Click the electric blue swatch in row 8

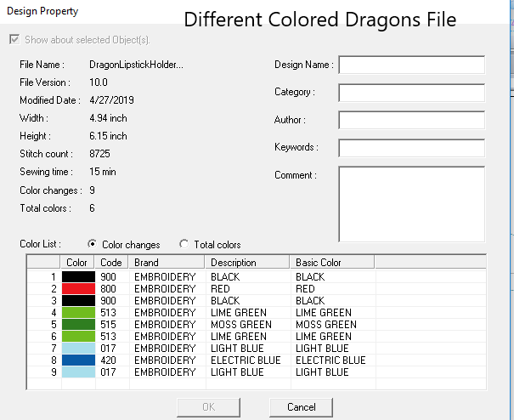click(78, 360)
